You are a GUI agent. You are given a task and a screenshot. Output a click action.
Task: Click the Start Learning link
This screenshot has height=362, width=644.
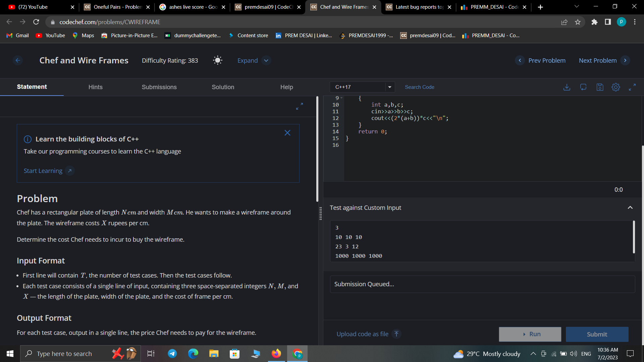coord(43,171)
